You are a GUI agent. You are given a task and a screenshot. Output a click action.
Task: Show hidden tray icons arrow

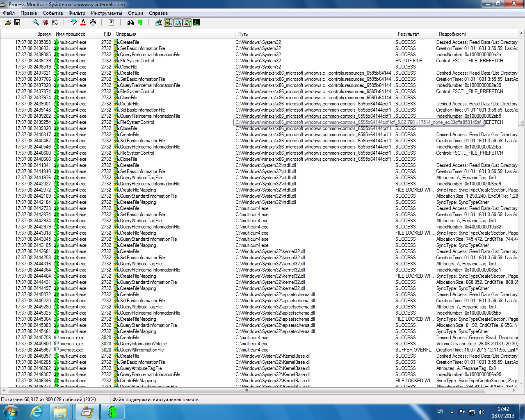452,412
